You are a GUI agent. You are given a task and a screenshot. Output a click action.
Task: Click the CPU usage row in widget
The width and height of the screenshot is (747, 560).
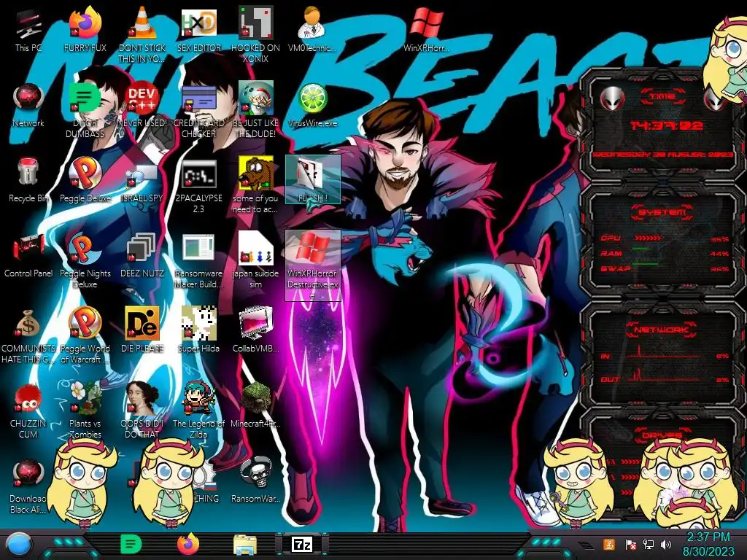coord(664,238)
